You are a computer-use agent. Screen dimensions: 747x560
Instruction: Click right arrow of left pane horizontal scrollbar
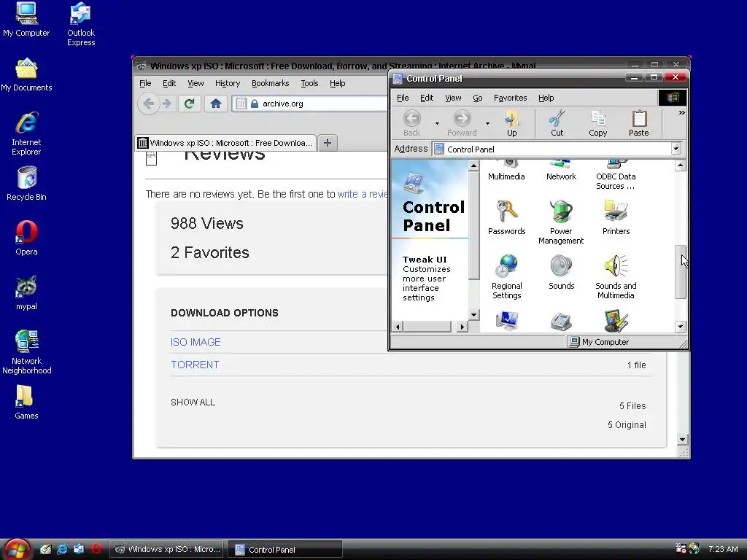click(x=462, y=327)
